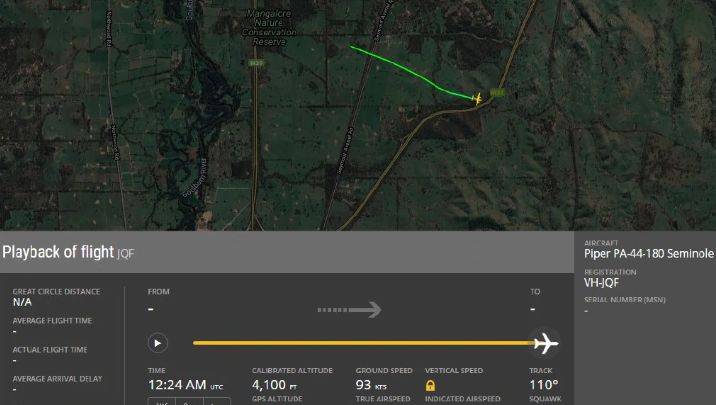Click the dashed arrow between From and To
Viewport: 716px width, 405px height.
(x=349, y=310)
